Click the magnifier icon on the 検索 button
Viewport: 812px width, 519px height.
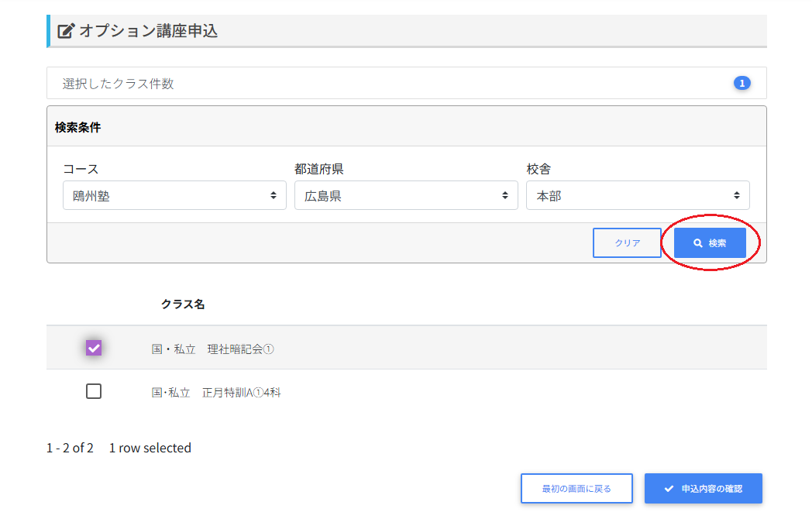pos(697,243)
